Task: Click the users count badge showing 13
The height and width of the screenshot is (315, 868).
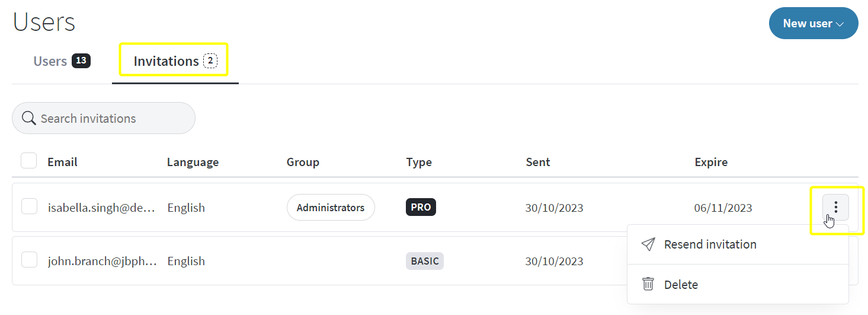Action: click(x=81, y=61)
